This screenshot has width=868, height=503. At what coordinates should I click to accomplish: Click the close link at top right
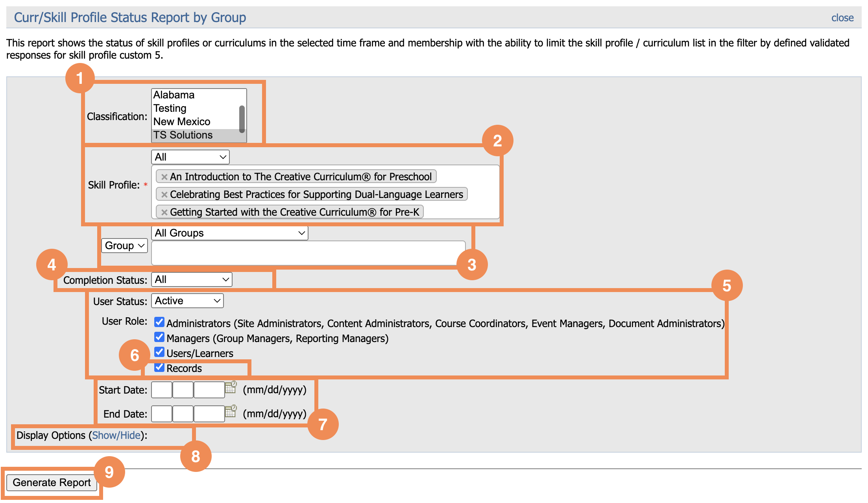tap(842, 17)
